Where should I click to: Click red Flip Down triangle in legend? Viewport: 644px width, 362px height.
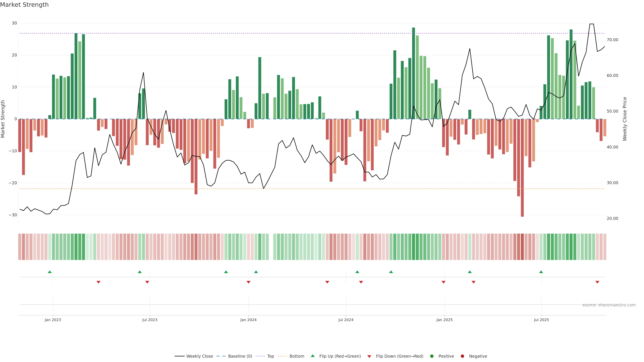pos(369,356)
